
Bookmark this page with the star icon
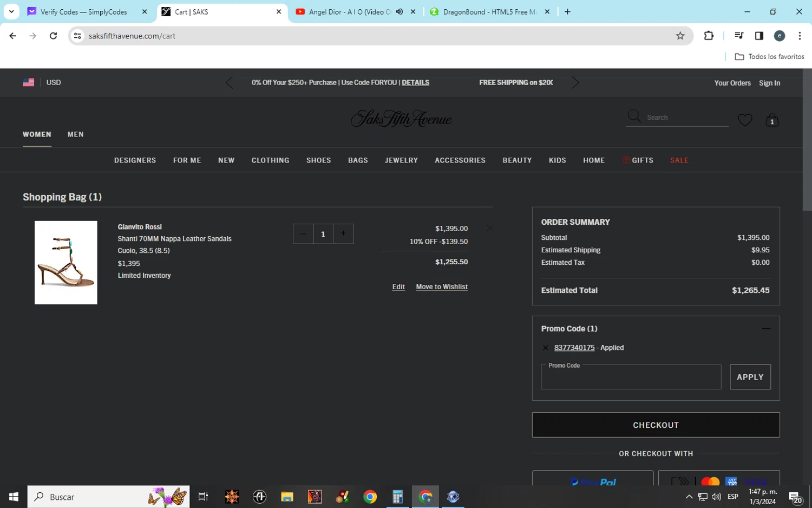click(x=680, y=36)
